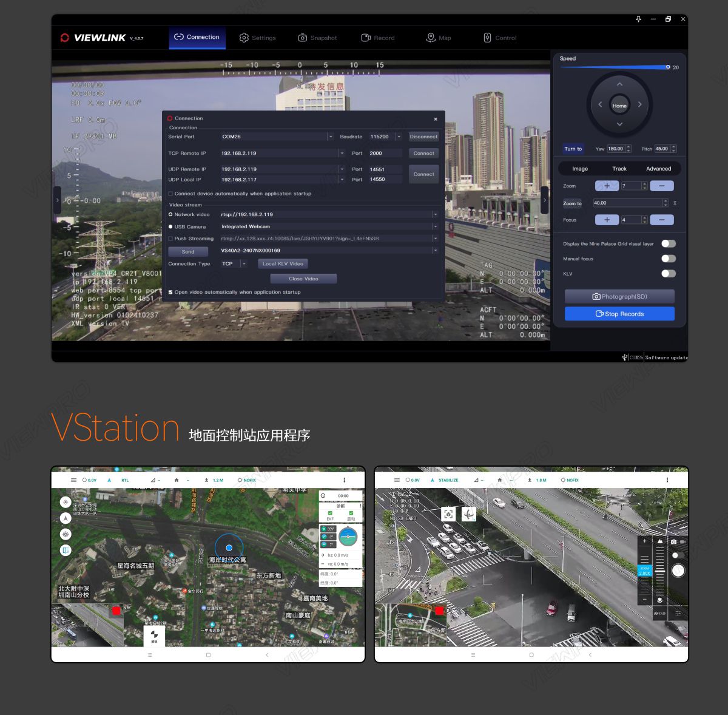Open the Map tab

tap(439, 38)
